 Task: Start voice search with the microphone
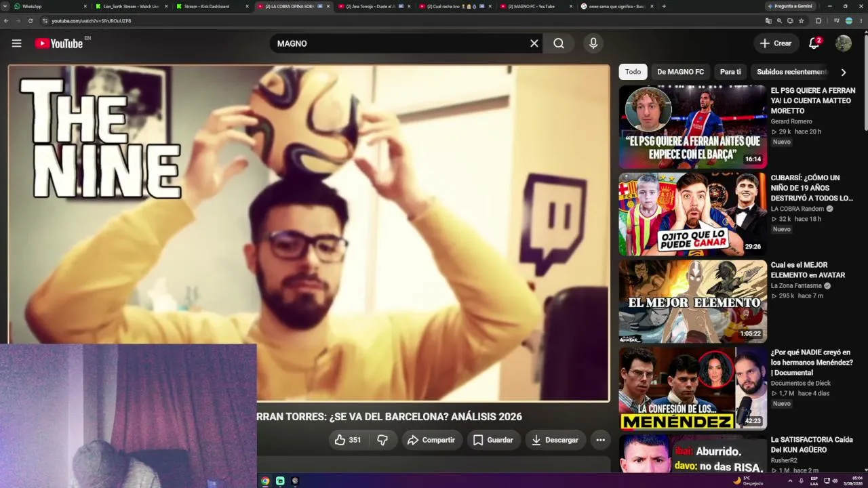(593, 43)
